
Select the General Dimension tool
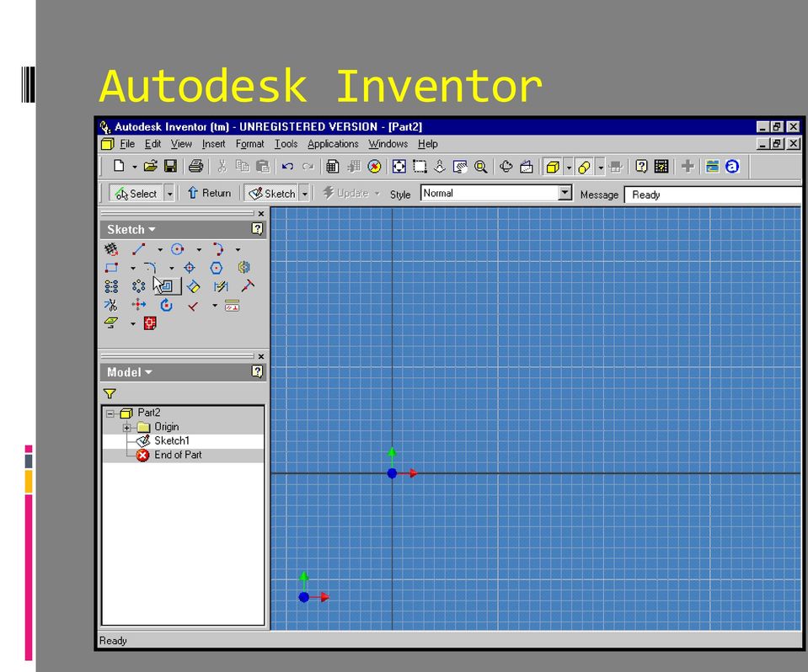click(x=193, y=286)
